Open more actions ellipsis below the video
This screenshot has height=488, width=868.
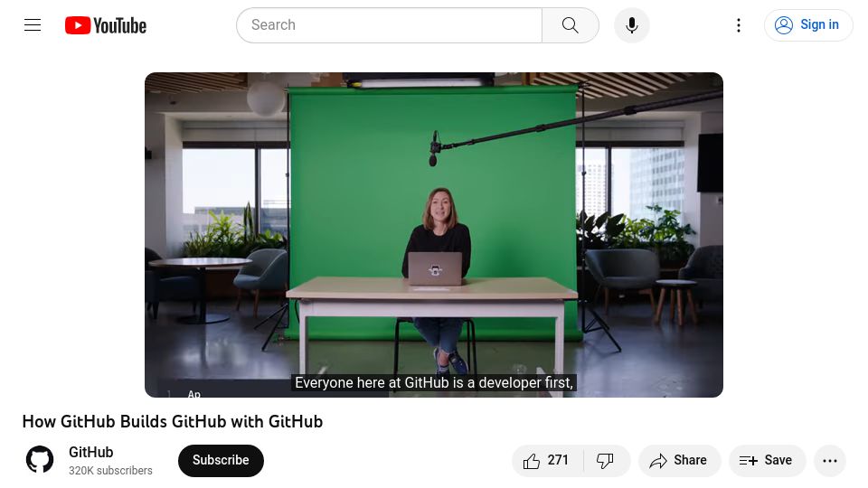(830, 460)
